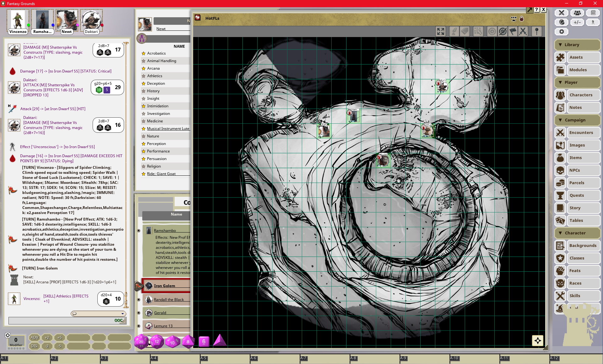
Task: Toggle Ramshambo row target circle
Action: 139,231
